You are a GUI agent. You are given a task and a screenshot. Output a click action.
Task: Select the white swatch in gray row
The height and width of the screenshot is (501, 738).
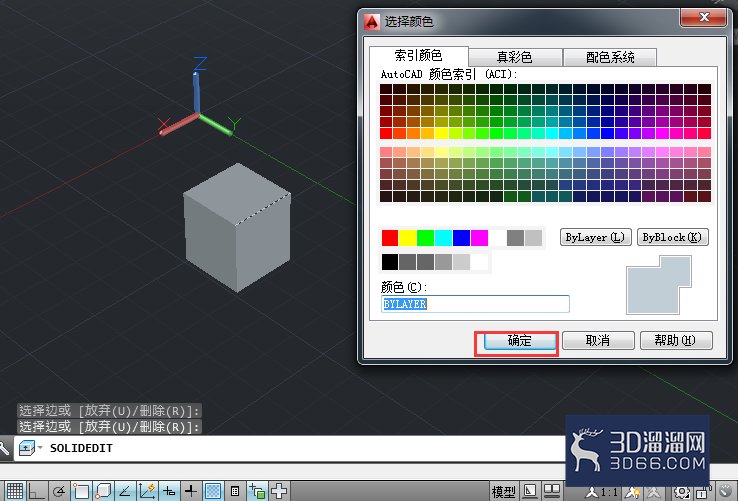479,262
